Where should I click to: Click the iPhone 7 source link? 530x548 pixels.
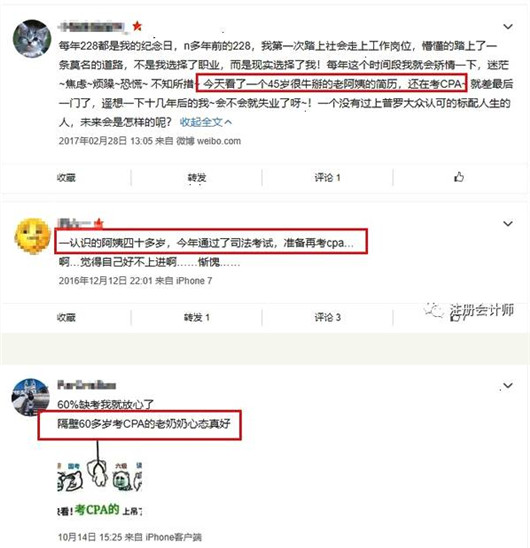pyautogui.click(x=194, y=281)
